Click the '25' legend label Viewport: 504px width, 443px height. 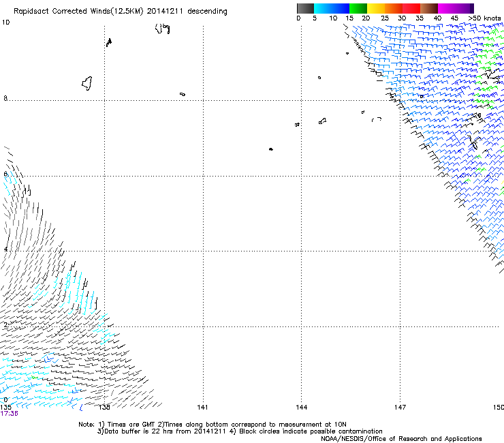pyautogui.click(x=385, y=18)
